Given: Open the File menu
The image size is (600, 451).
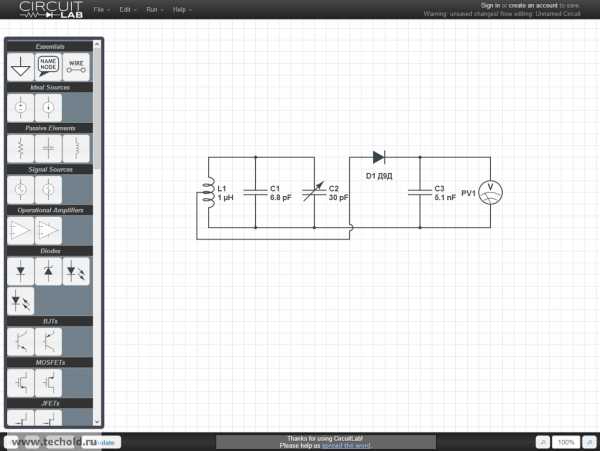Looking at the screenshot, I should coord(101,10).
